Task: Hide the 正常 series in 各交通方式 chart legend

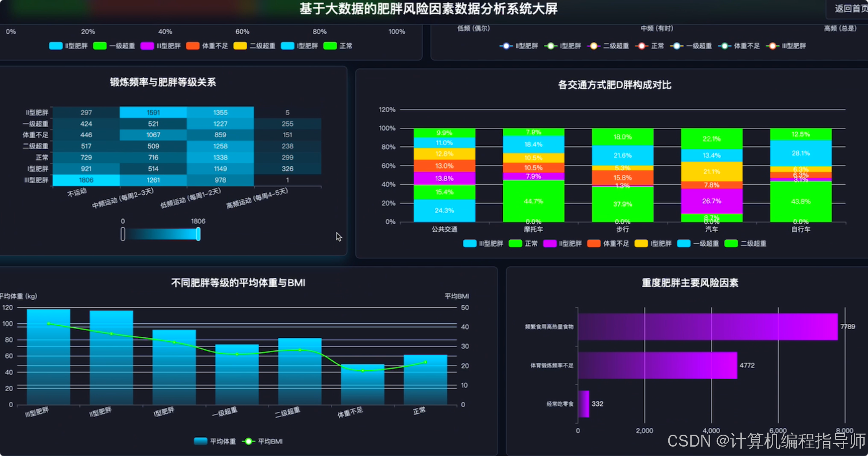Action: pos(515,243)
